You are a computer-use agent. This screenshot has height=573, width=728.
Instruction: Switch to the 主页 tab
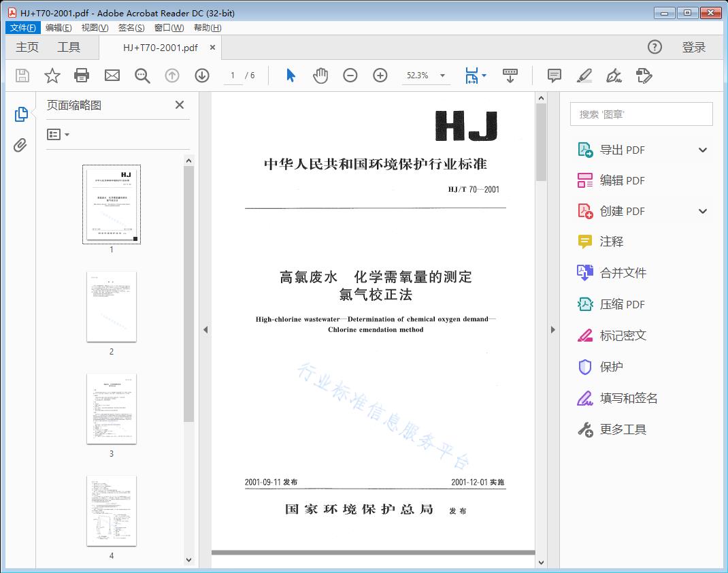point(27,47)
